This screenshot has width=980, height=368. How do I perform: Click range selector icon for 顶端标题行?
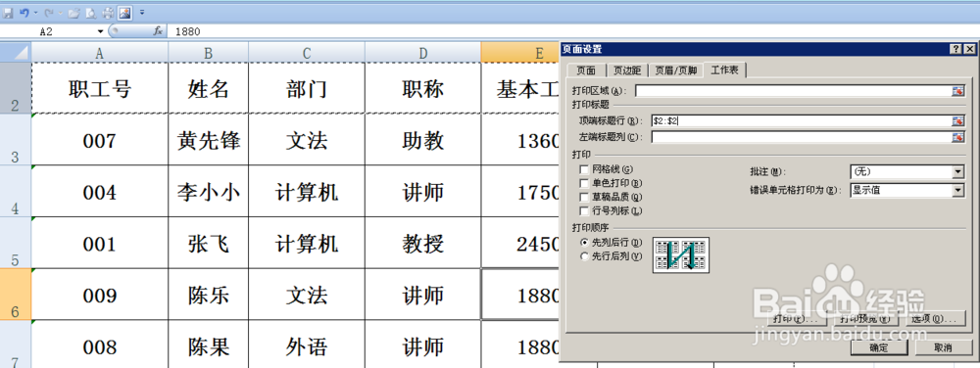pyautogui.click(x=958, y=121)
